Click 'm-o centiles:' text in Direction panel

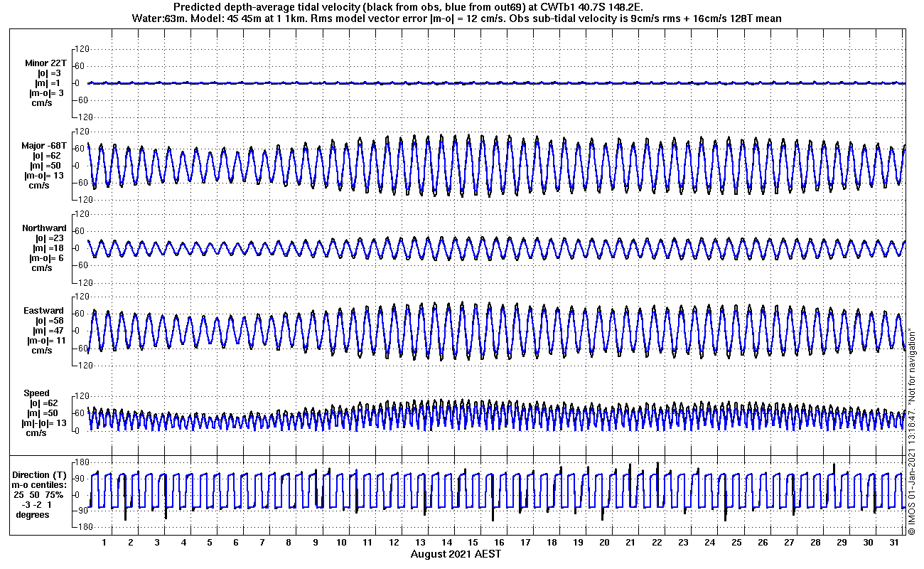(40, 484)
